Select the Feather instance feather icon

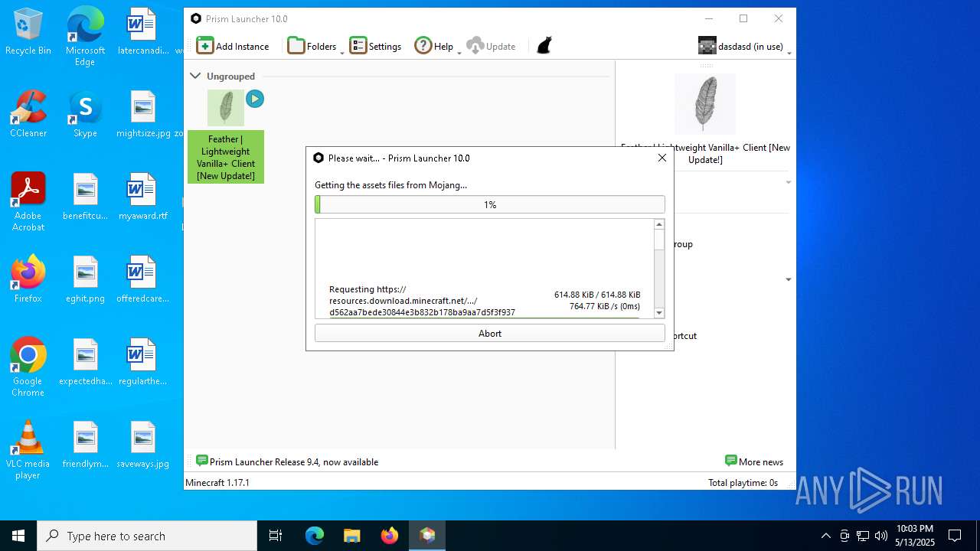pos(226,108)
